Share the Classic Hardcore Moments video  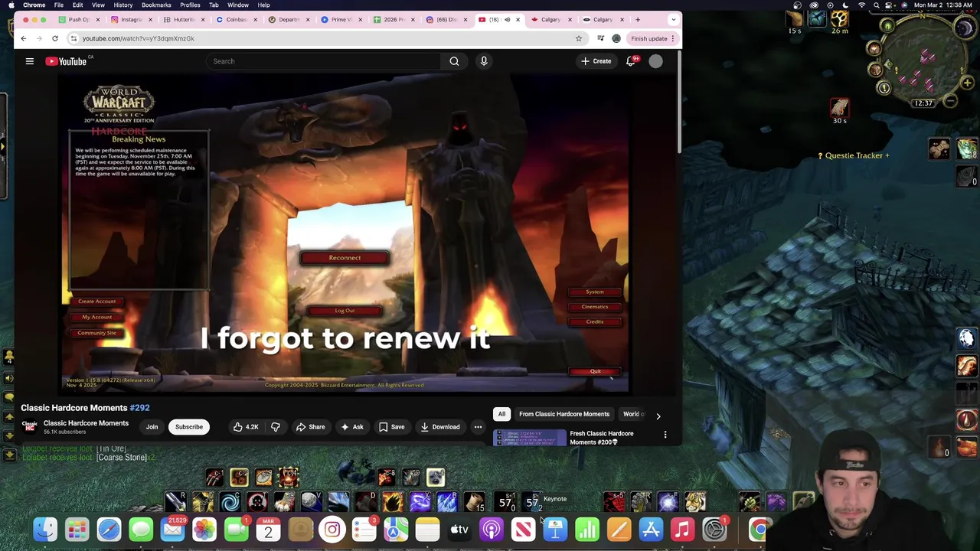click(x=311, y=427)
